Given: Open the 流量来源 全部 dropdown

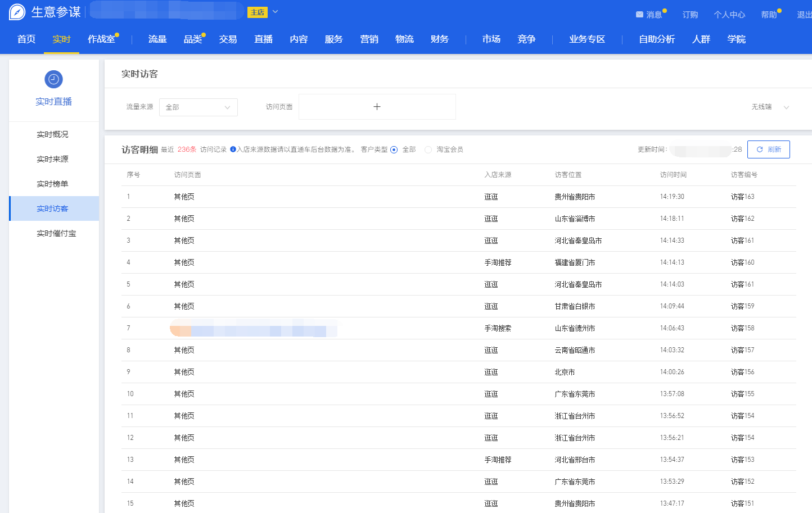Looking at the screenshot, I should (x=199, y=107).
